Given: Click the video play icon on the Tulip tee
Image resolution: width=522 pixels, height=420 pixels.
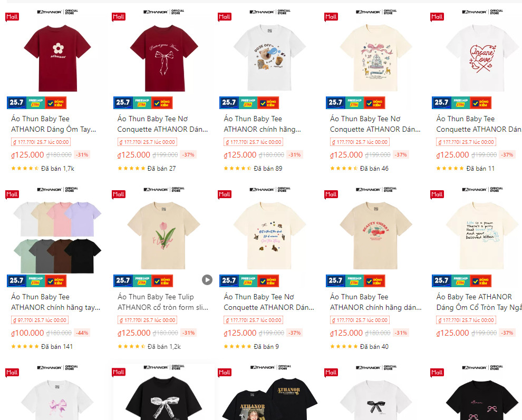Looking at the screenshot, I should [207, 280].
